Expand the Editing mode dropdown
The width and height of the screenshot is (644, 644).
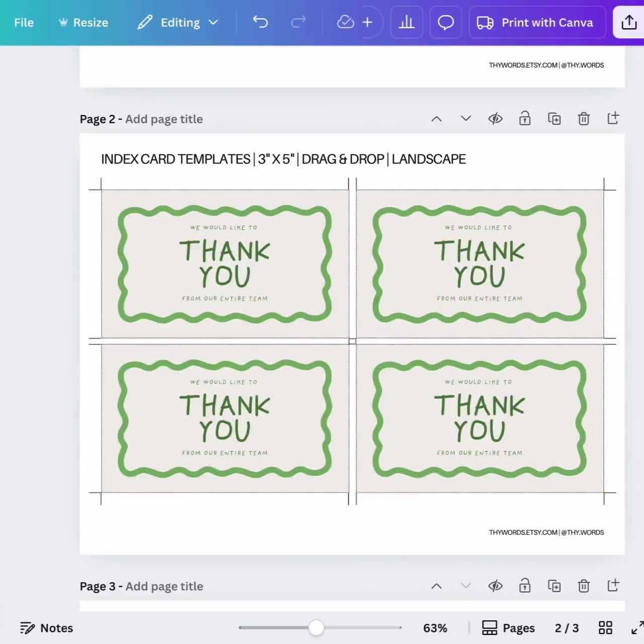click(x=178, y=23)
